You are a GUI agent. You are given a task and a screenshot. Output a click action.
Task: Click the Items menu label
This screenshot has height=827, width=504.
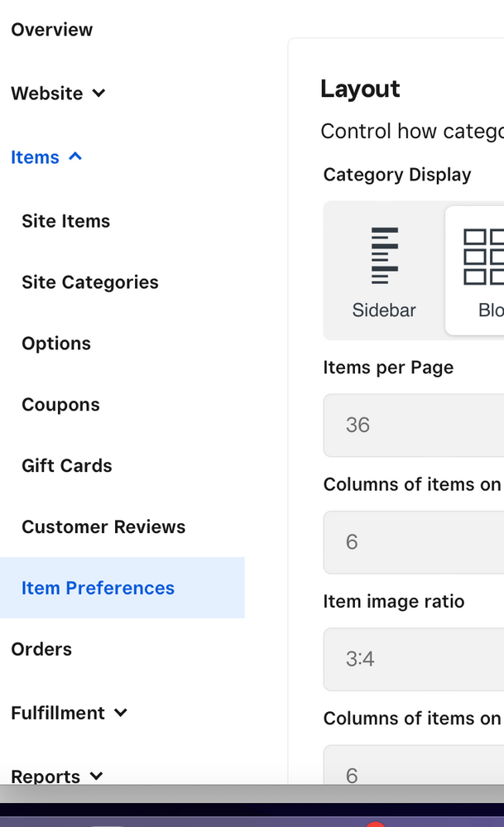(x=35, y=157)
